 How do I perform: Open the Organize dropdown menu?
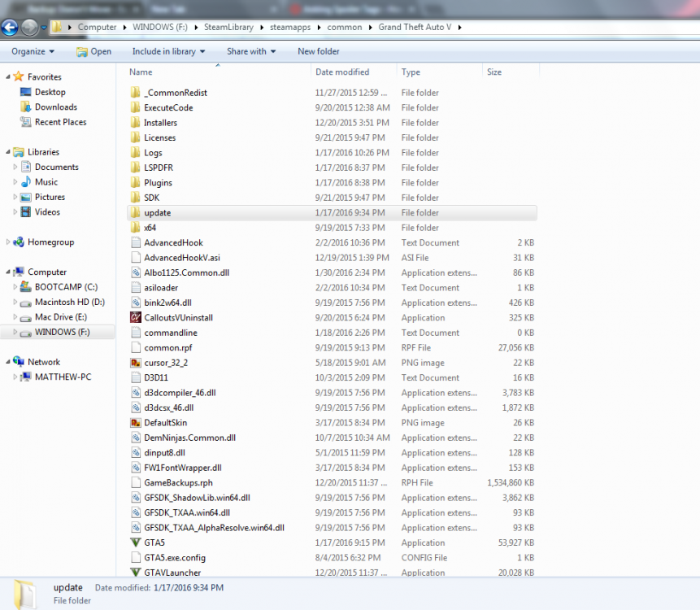click(x=33, y=51)
